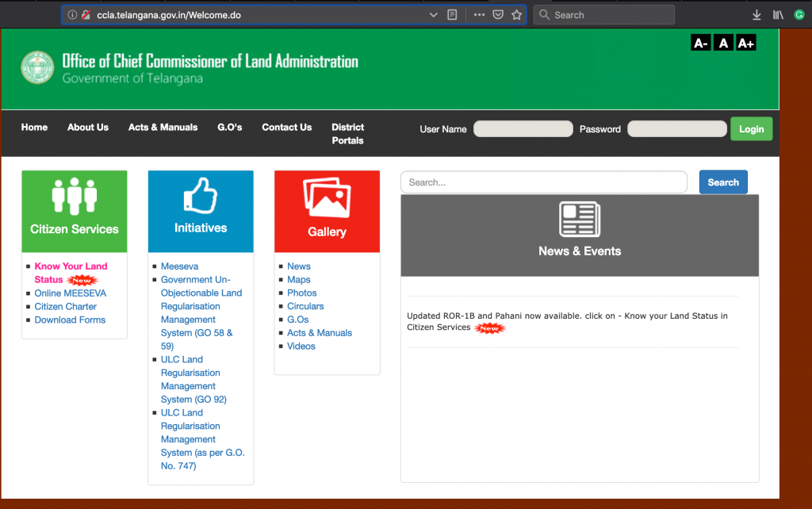812x509 pixels.
Task: Click the Citizen Services heading text
Action: point(75,229)
